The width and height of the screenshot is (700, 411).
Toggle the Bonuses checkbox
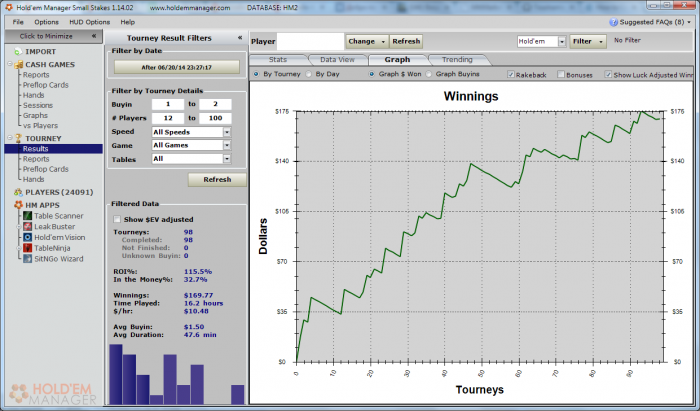point(561,75)
